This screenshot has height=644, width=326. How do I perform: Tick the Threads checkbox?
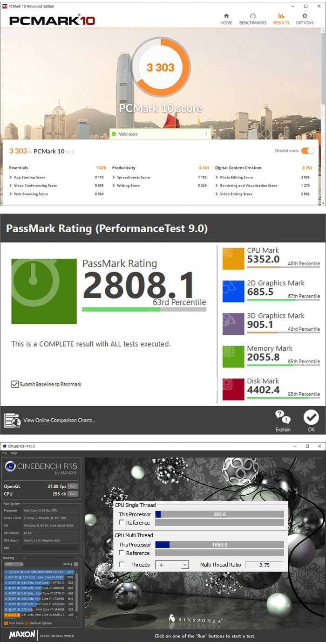click(122, 565)
